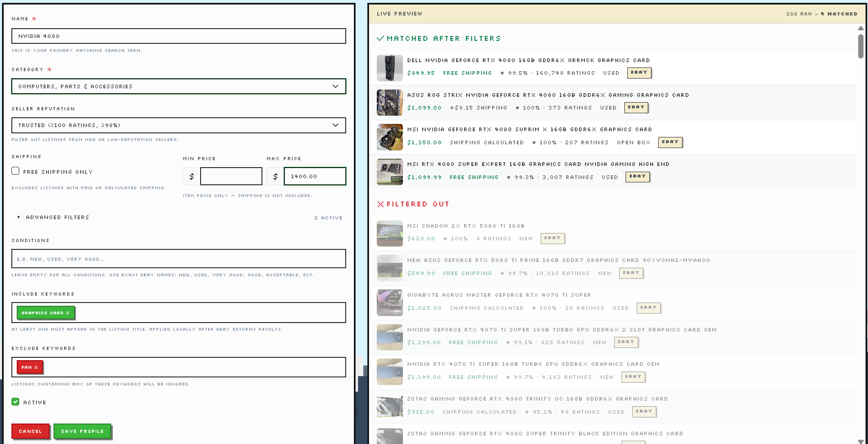Viewport: 868px width, 444px height.
Task: Click eBay badge on MSI Suprim X listing
Action: [670, 142]
